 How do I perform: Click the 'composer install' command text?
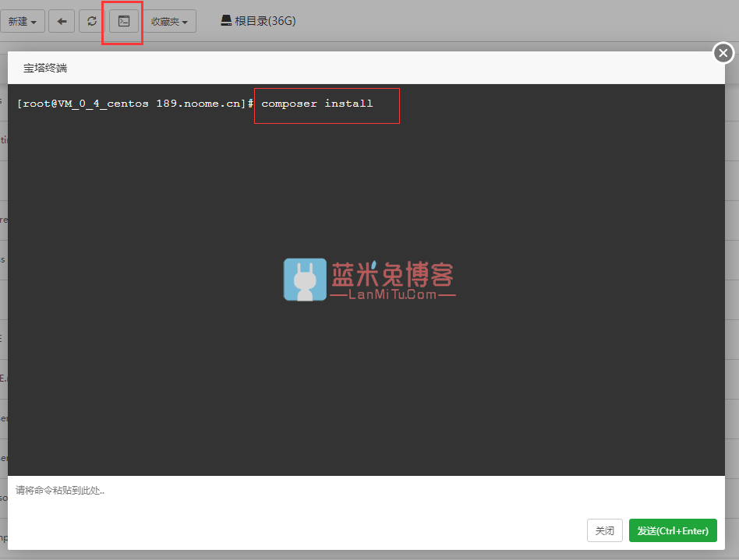tap(317, 104)
